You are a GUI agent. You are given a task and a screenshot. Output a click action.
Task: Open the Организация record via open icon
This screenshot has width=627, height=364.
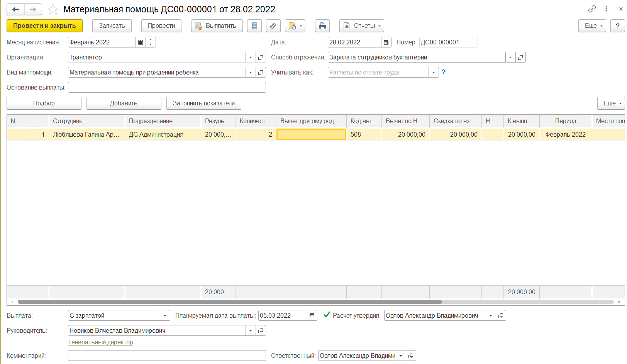point(261,58)
